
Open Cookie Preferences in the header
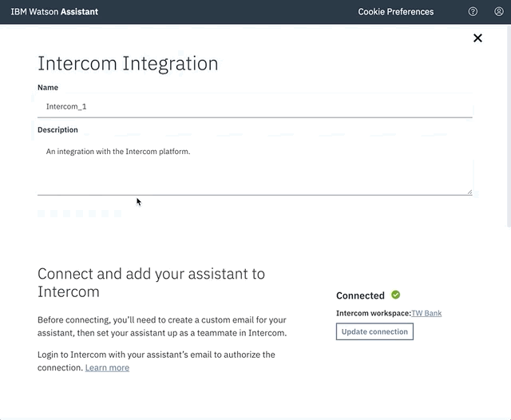395,12
